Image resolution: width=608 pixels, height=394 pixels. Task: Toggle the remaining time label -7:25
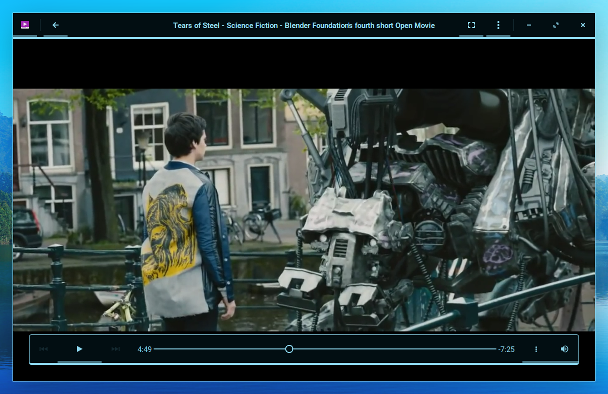tap(506, 349)
